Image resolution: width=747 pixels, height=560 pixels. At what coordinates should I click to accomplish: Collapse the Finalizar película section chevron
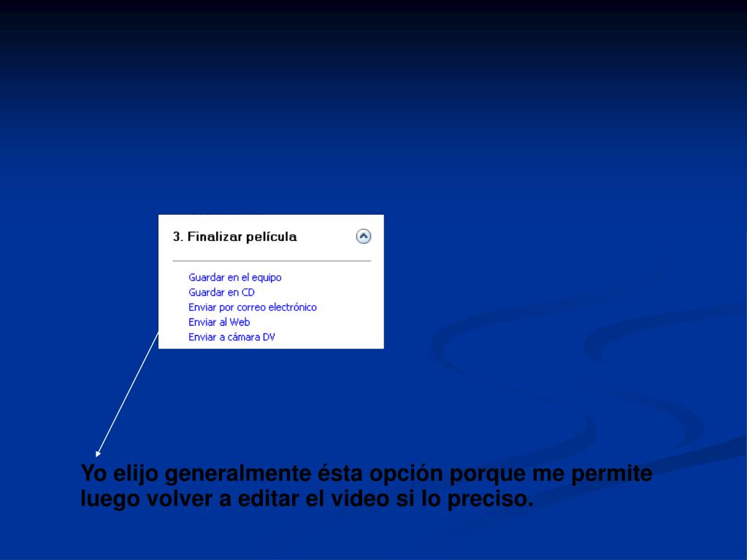[364, 236]
